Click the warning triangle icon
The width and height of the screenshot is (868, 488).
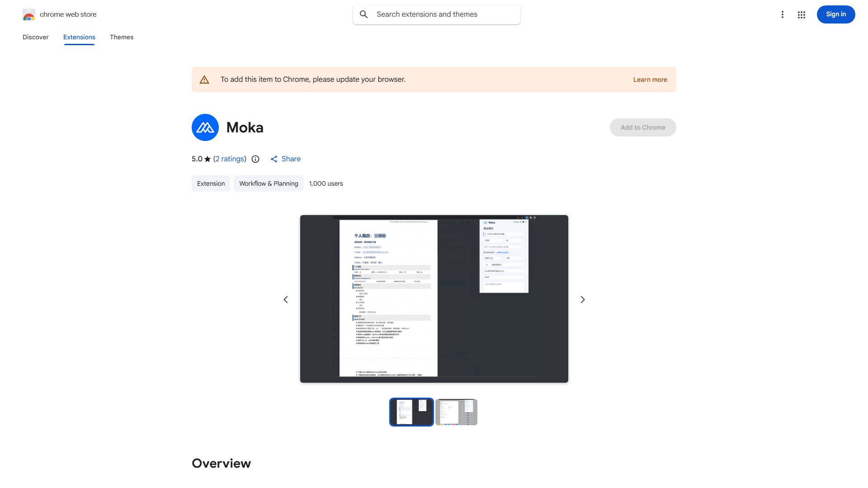(204, 80)
